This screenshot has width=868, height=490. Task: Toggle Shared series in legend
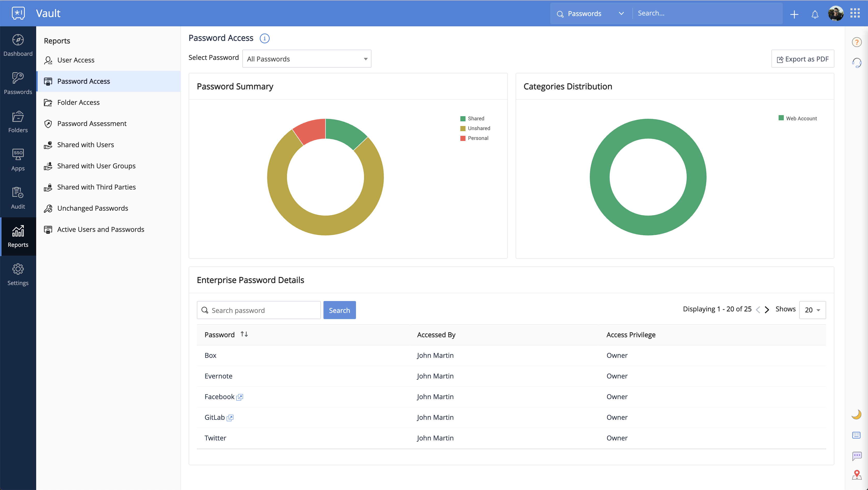(x=472, y=118)
